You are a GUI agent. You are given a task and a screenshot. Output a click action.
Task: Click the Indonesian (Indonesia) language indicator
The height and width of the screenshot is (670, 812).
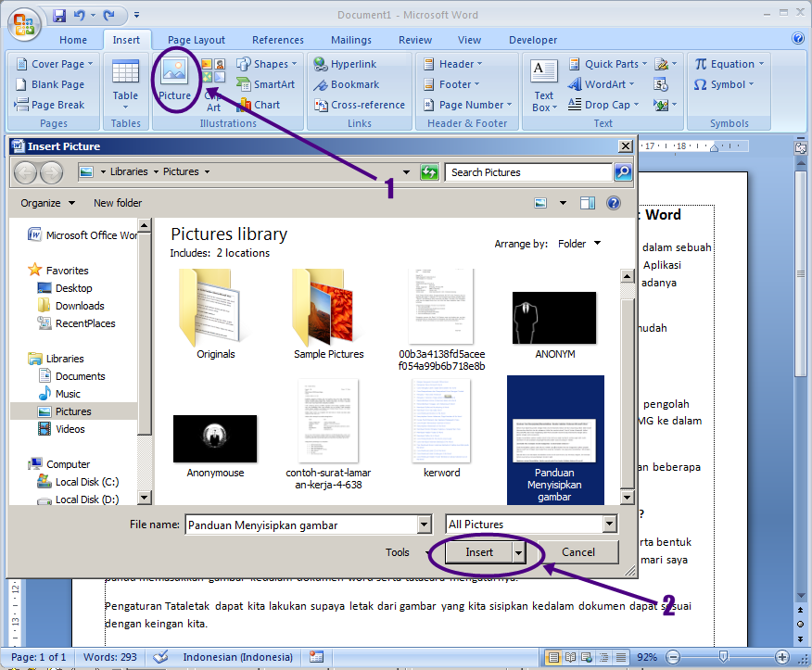tap(237, 657)
